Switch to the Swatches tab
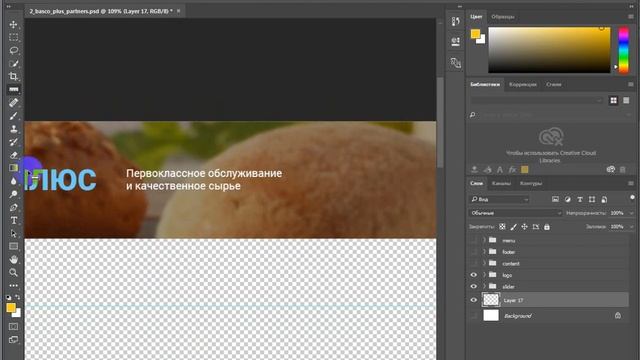Screen dimensions: 640x360 point(502,17)
